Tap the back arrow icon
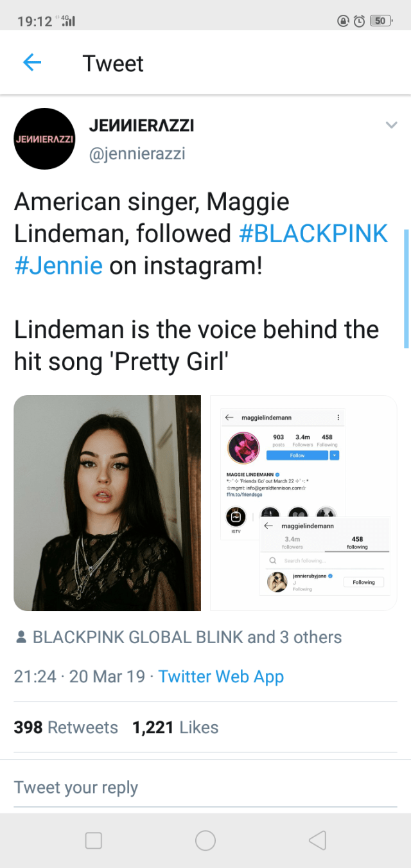The height and width of the screenshot is (868, 411). click(x=32, y=62)
